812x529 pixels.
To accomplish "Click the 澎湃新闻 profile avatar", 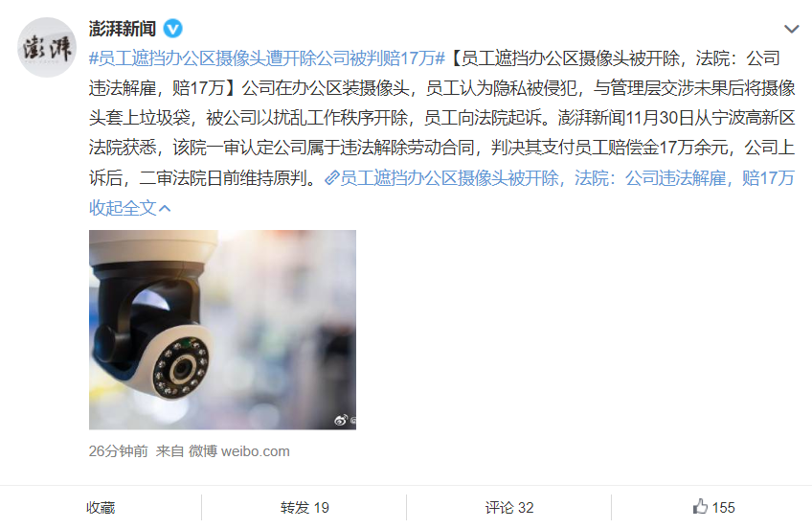I will [47, 48].
